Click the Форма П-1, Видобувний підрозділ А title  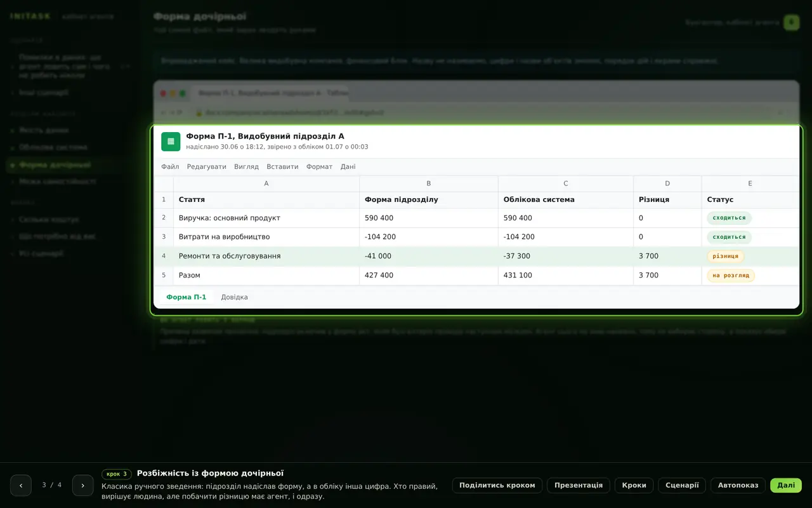(x=265, y=136)
